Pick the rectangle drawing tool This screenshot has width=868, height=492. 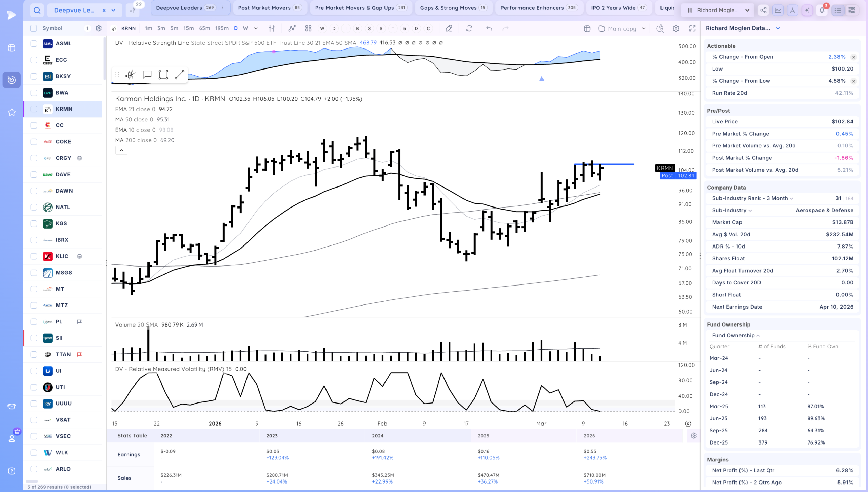coord(163,75)
